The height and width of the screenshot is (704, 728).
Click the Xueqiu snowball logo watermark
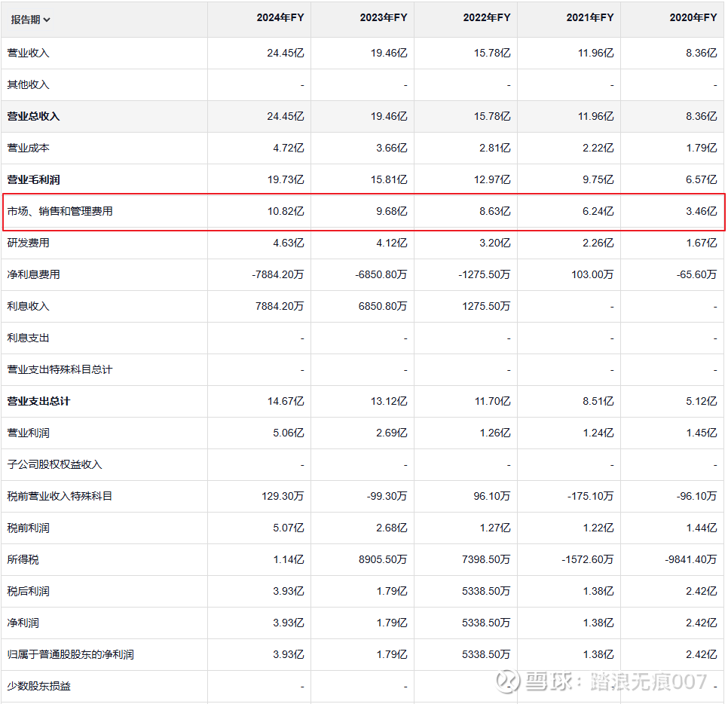[x=508, y=682]
